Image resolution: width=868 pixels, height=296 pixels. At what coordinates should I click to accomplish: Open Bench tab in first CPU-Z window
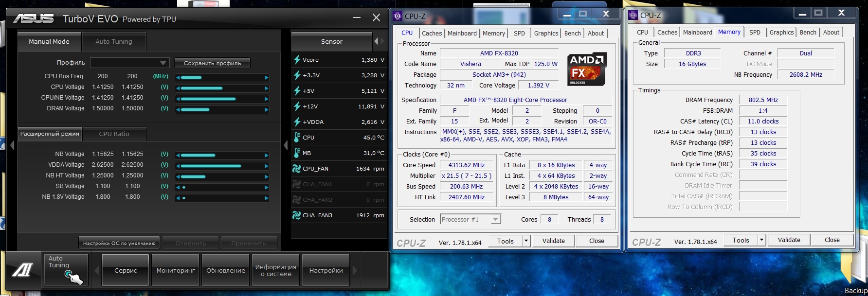pyautogui.click(x=573, y=33)
